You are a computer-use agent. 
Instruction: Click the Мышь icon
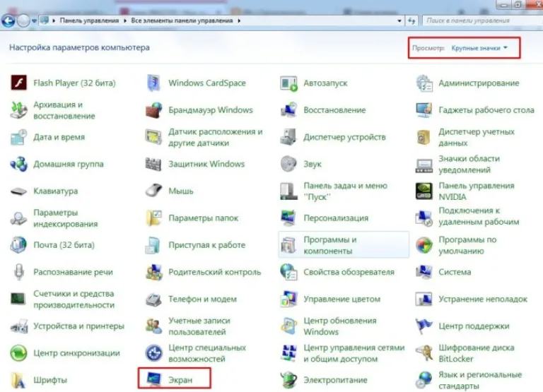(x=153, y=190)
